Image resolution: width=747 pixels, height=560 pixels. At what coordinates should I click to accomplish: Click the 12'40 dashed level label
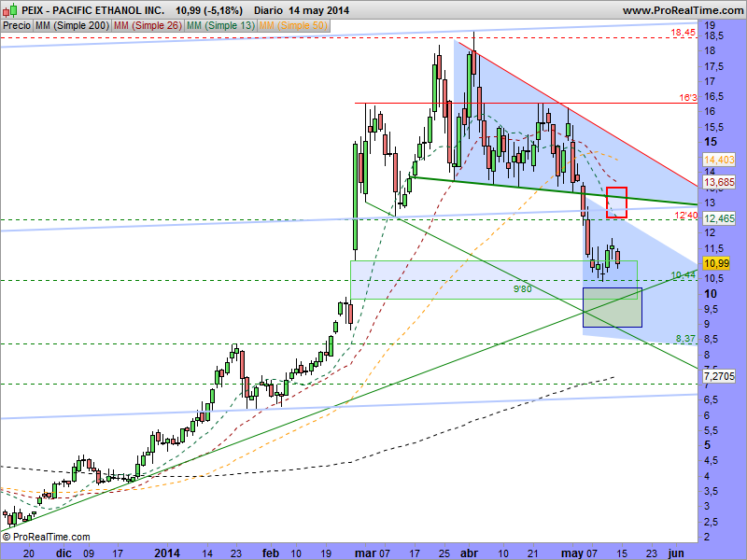686,216
